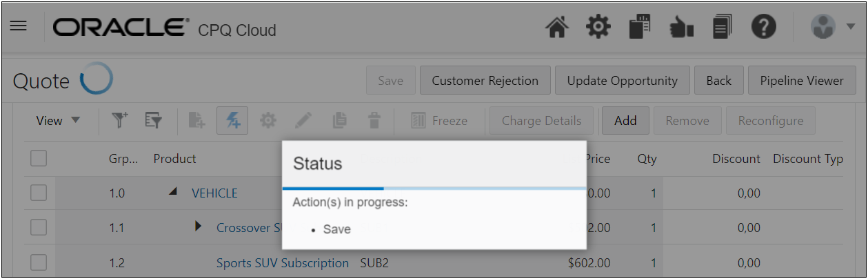Go to the Home icon

pos(557,28)
